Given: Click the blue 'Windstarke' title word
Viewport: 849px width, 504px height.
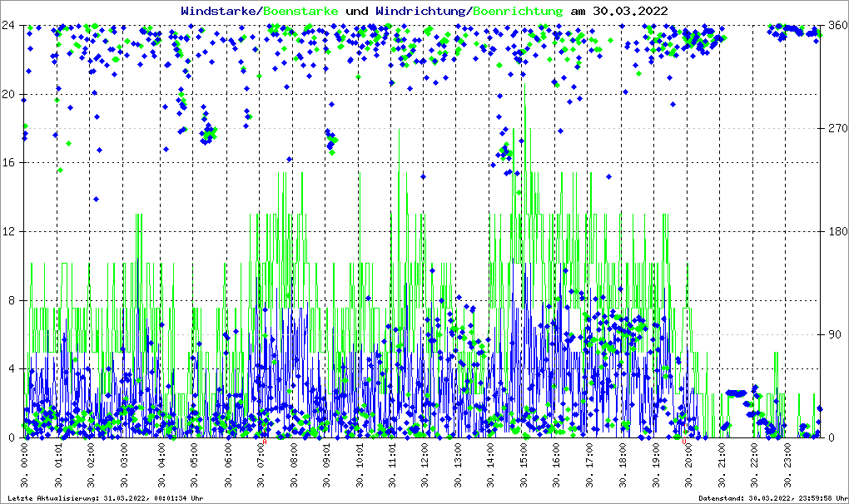Looking at the screenshot, I should point(220,11).
